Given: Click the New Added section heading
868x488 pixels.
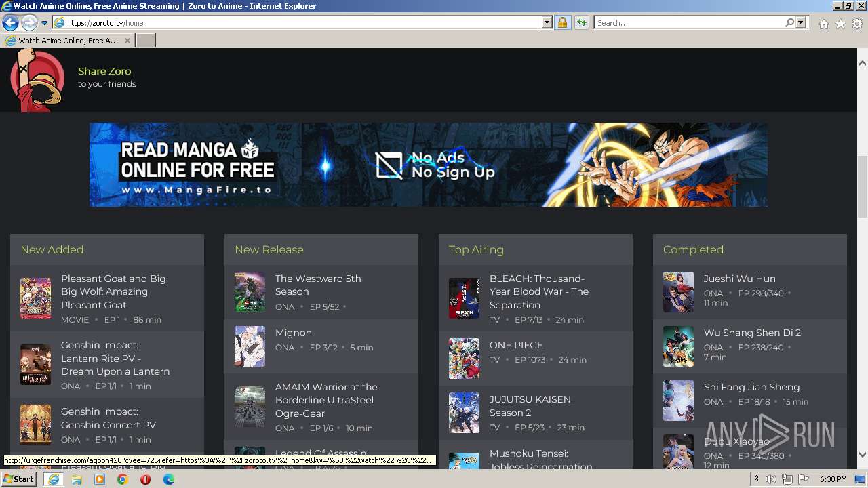Looking at the screenshot, I should tap(52, 249).
